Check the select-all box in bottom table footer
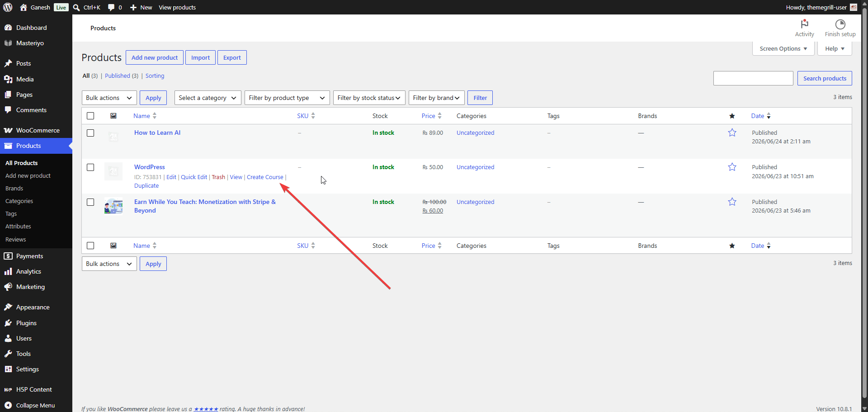Screen dimensions: 868x412 [x=90, y=246]
